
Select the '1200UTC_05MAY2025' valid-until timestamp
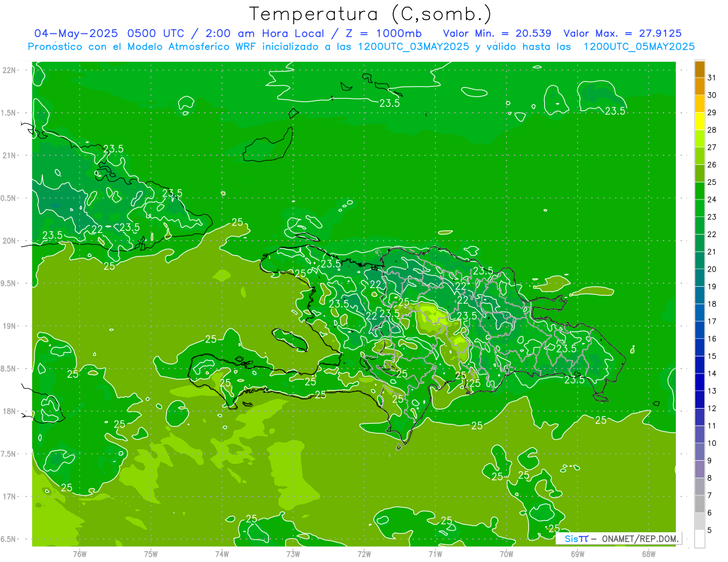[x=639, y=47]
